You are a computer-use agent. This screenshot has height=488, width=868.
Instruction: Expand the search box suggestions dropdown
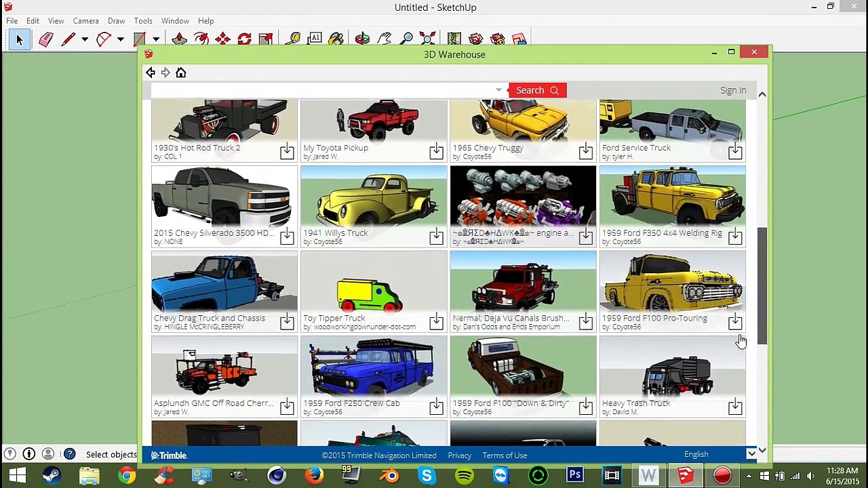coord(498,90)
